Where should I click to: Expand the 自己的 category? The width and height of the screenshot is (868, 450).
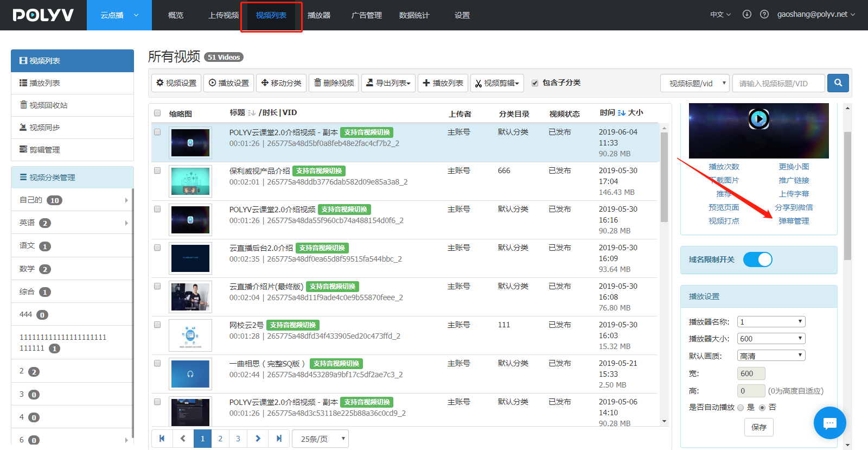[x=126, y=200]
